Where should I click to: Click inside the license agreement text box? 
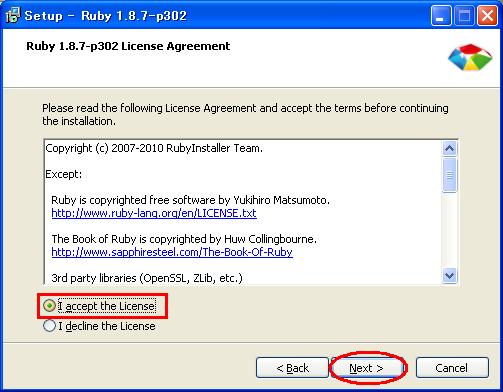(243, 212)
